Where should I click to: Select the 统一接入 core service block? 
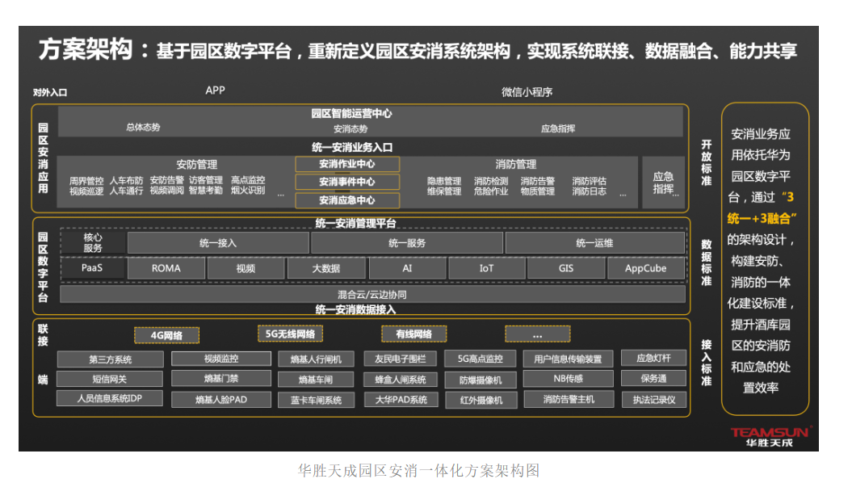pos(218,243)
